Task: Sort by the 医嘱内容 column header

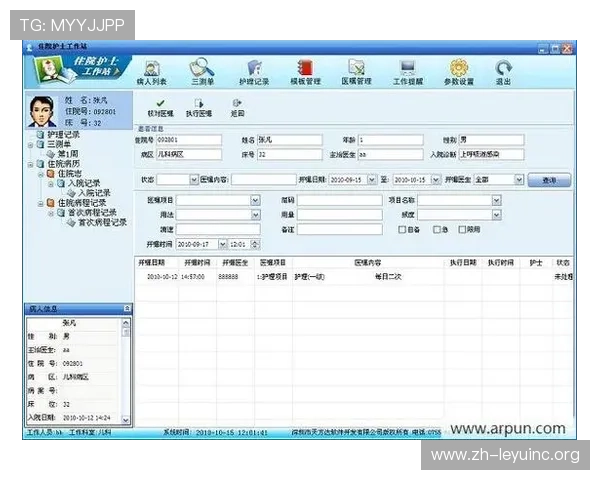Action: coord(368,263)
